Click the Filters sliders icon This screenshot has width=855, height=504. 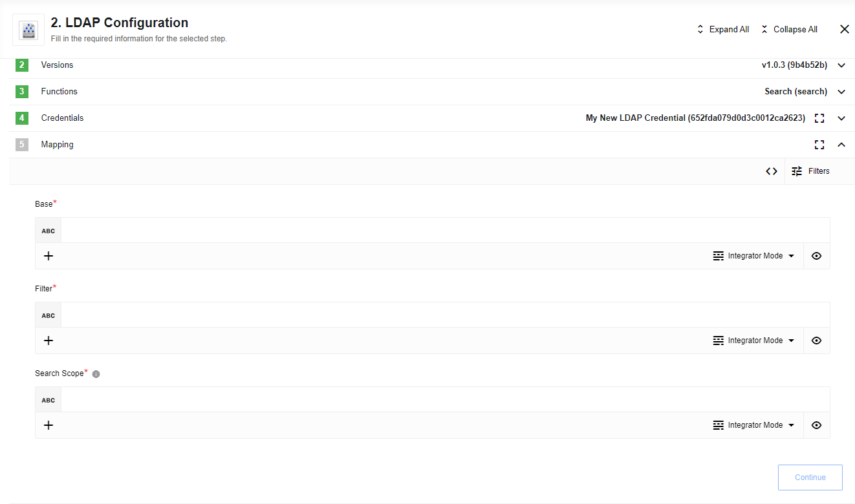[x=797, y=171]
